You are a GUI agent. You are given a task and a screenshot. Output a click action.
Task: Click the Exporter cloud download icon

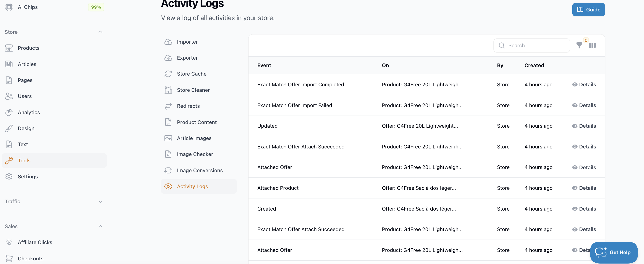tap(168, 58)
